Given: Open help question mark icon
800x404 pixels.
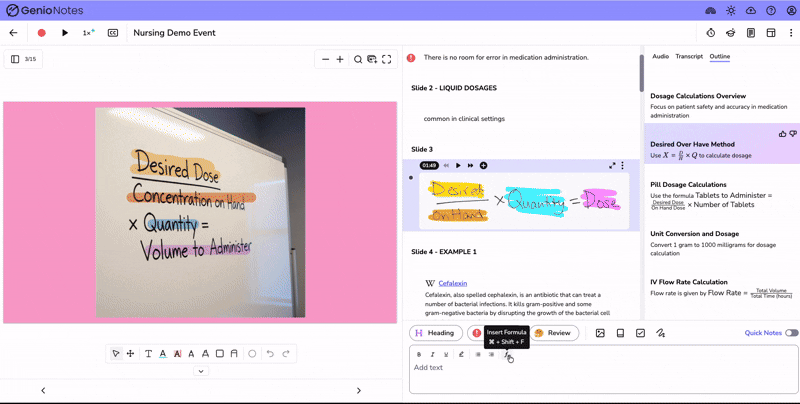Looking at the screenshot, I should [x=771, y=10].
